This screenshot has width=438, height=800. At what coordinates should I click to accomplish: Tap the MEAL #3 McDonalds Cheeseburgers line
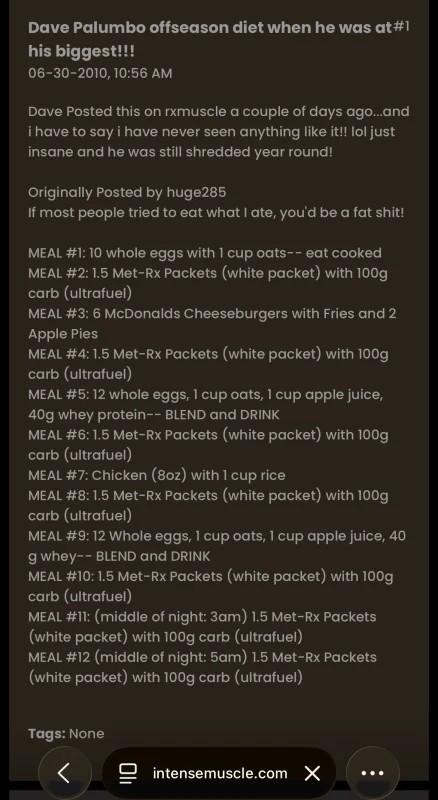pyautogui.click(x=212, y=323)
